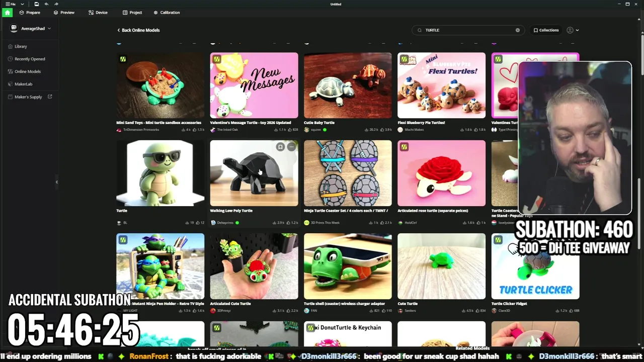
Task: Open Mini Sand Toys turtle sandbox thumbnail
Action: (160, 85)
